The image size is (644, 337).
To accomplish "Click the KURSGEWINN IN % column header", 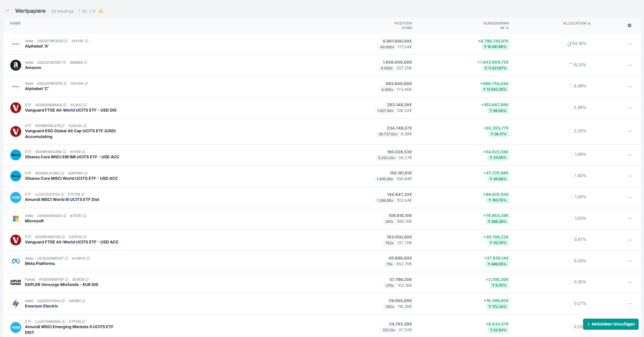I will click(x=496, y=26).
